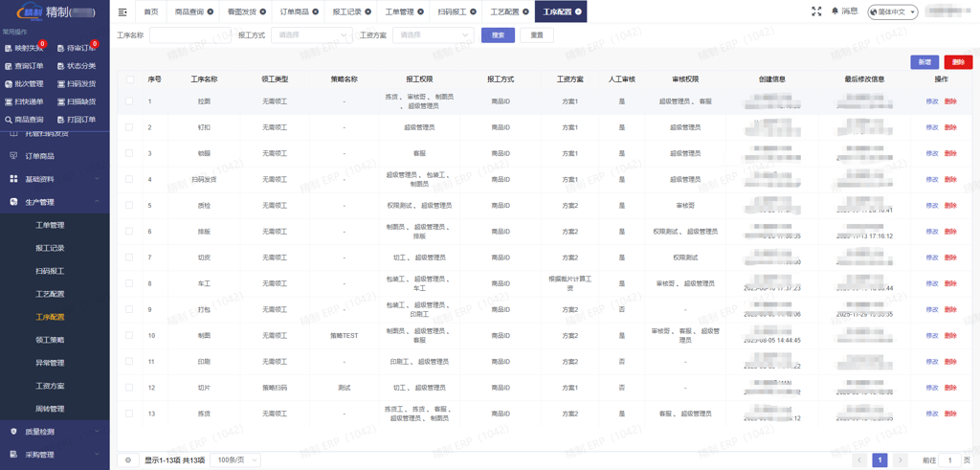The width and height of the screenshot is (980, 470).
Task: Open the 状态分类 quick shortcut
Action: point(77,66)
